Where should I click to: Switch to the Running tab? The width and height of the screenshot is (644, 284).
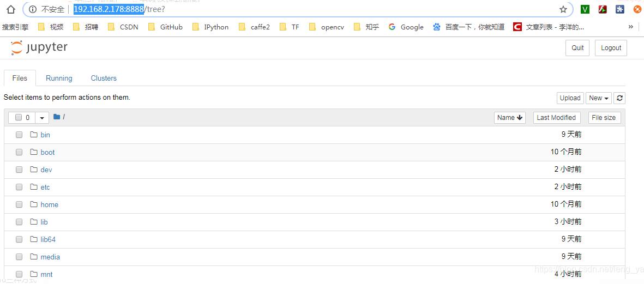tap(59, 78)
